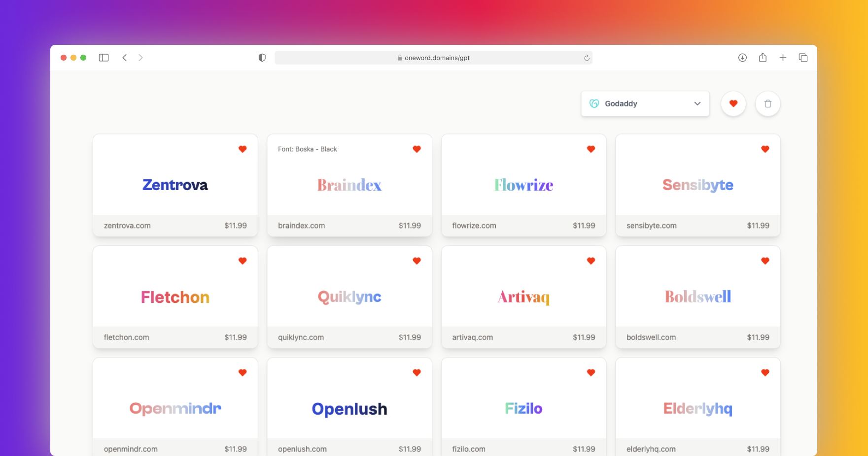Image resolution: width=868 pixels, height=456 pixels.
Task: Visit the quiklync.com domain link
Action: (301, 337)
